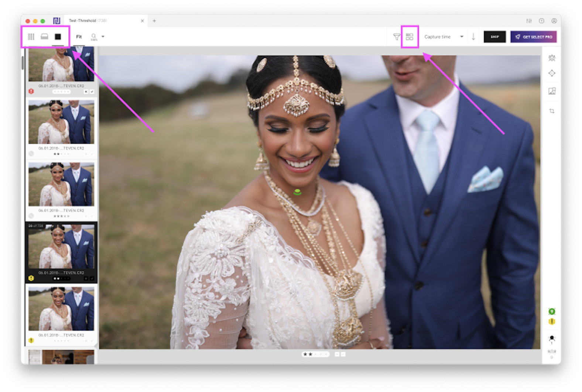
Task: Select the crop tool icon
Action: pos(552,111)
